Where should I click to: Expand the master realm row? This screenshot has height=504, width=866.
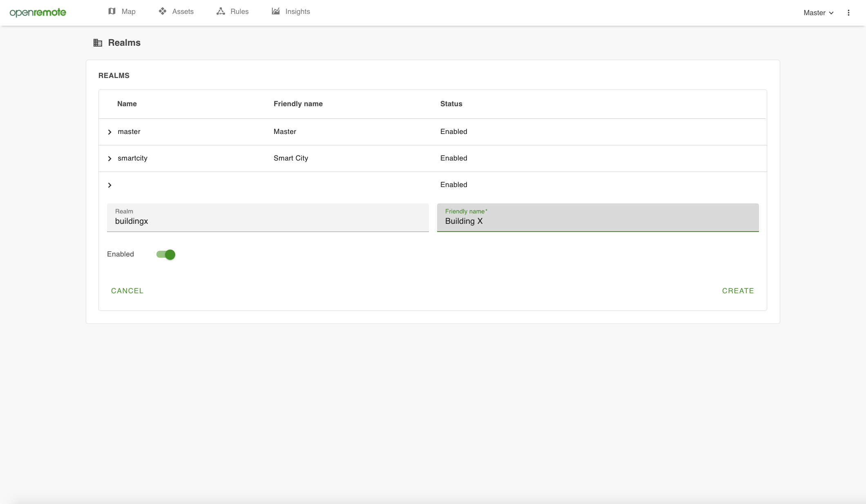109,132
